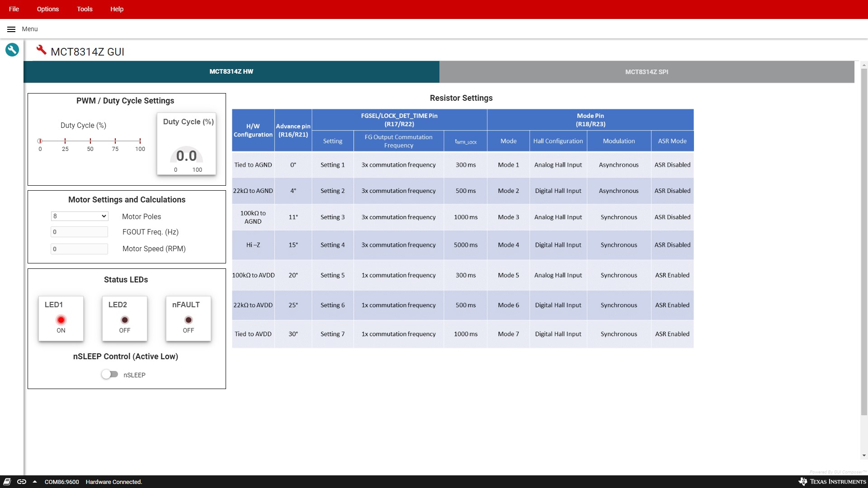Click FGOUT Freq. Hz input field
Image resolution: width=868 pixels, height=488 pixels.
click(x=79, y=232)
